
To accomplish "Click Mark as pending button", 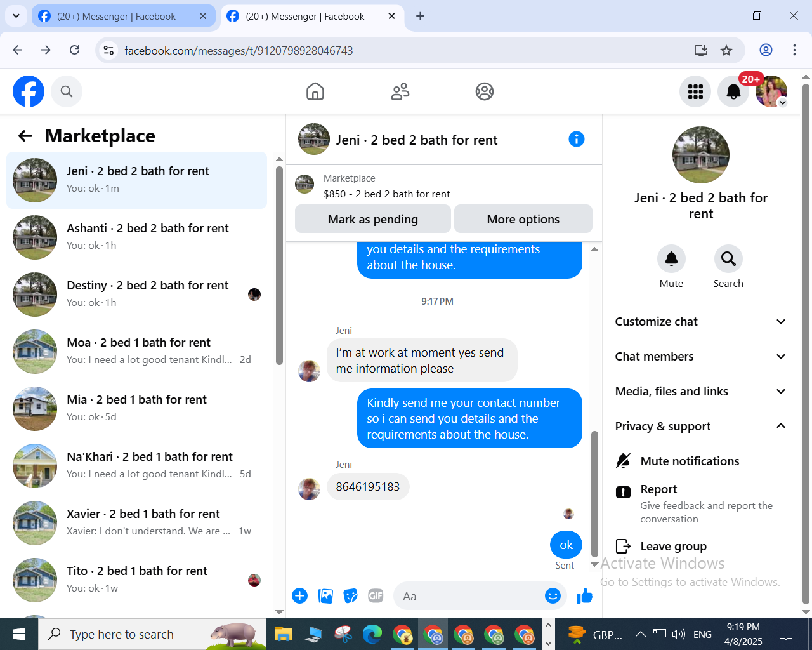I will tap(373, 219).
